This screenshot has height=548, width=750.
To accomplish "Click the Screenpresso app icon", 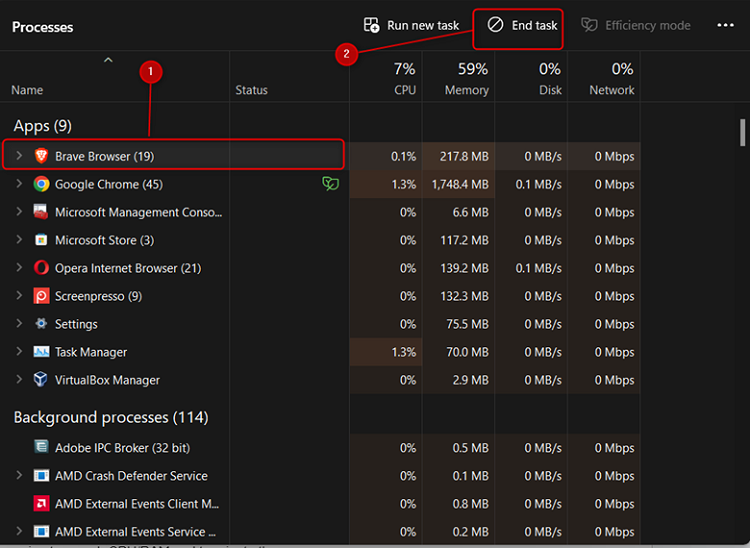I will pos(41,296).
